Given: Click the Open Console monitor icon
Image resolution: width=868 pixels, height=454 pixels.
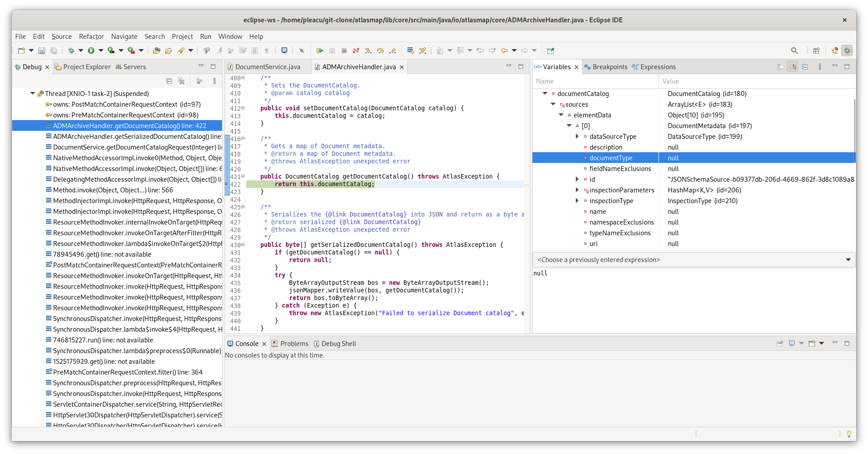Looking at the screenshot, I should pos(284,50).
